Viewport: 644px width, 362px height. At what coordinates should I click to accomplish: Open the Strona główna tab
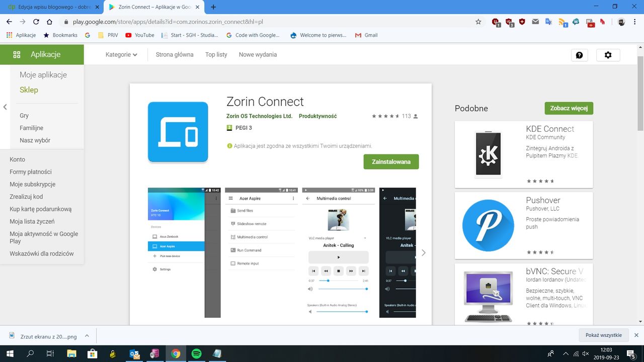[x=175, y=55]
